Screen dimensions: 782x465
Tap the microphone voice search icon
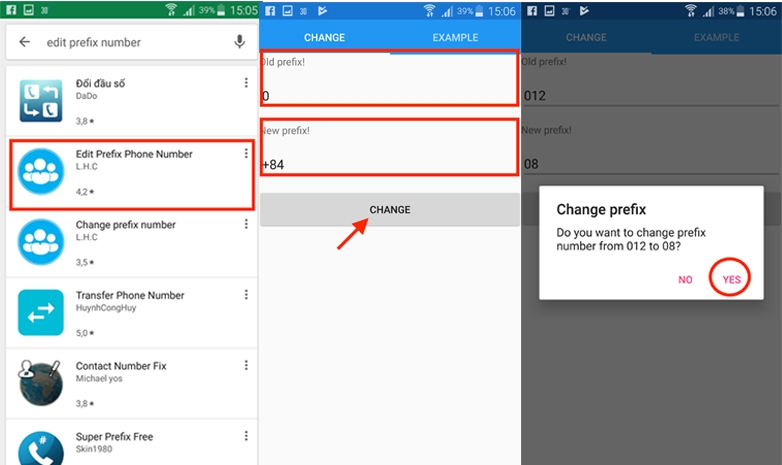239,42
